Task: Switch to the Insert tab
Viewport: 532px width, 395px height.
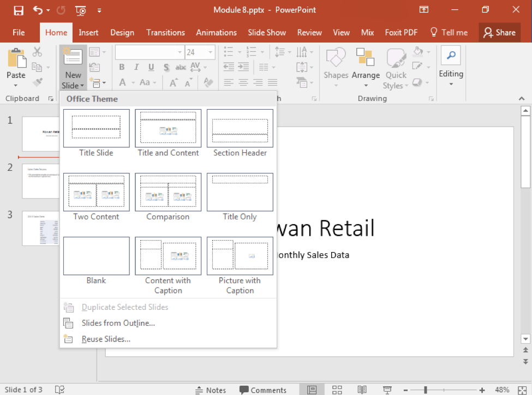Action: pos(88,33)
